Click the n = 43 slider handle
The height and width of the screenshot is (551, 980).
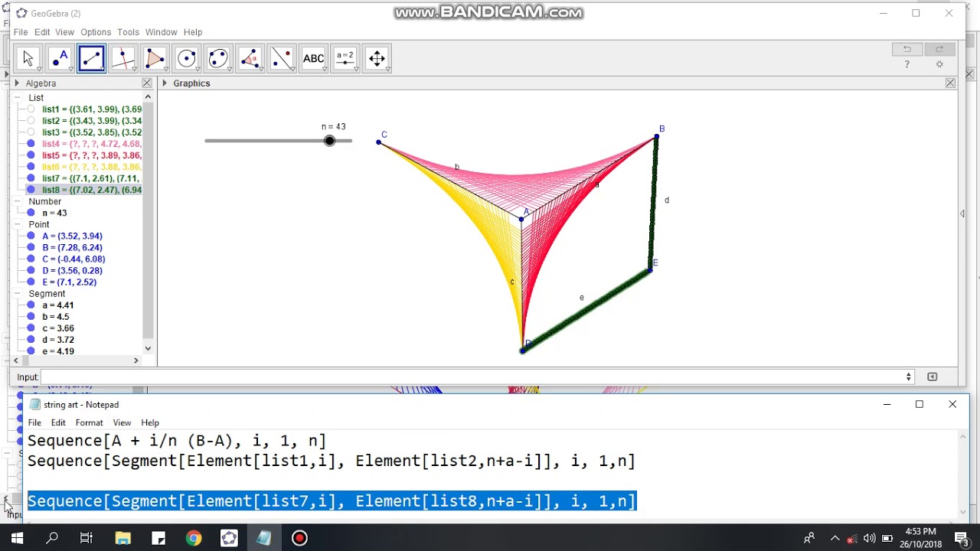(x=329, y=141)
